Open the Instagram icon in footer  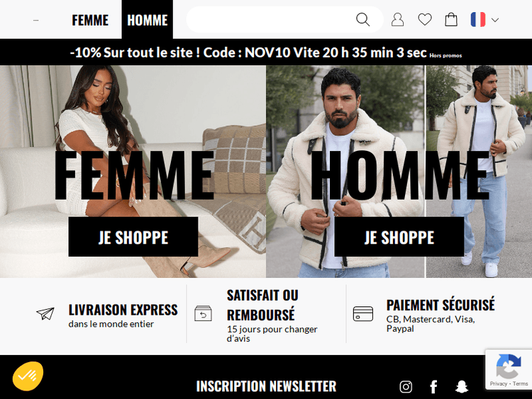click(x=406, y=386)
